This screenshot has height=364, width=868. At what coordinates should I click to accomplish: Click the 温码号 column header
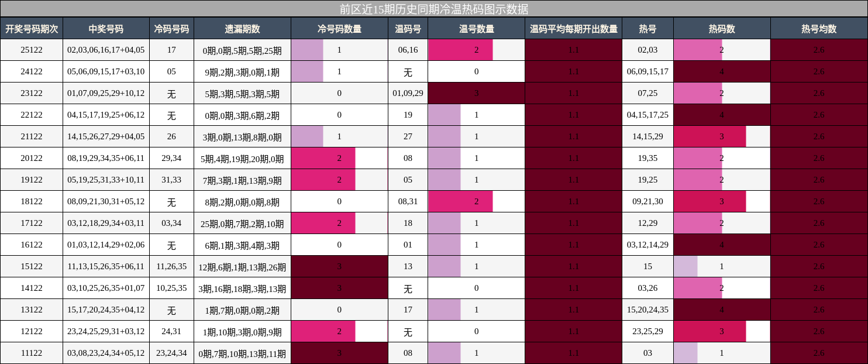(x=408, y=29)
